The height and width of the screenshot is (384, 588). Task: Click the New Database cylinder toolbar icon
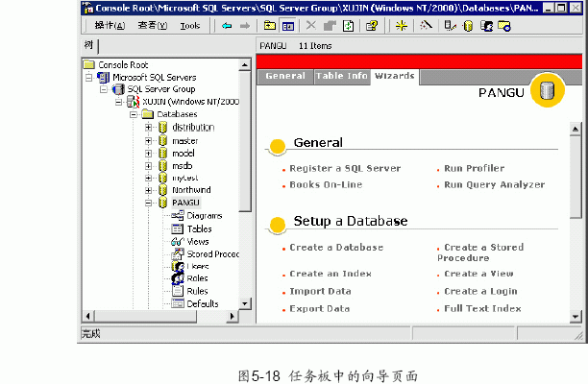(x=468, y=26)
